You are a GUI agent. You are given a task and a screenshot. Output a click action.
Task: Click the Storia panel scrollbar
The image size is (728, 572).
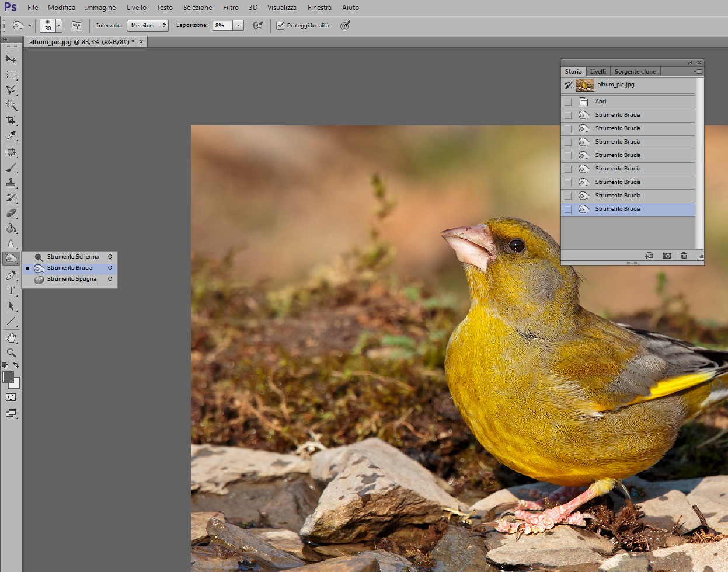pos(699,163)
